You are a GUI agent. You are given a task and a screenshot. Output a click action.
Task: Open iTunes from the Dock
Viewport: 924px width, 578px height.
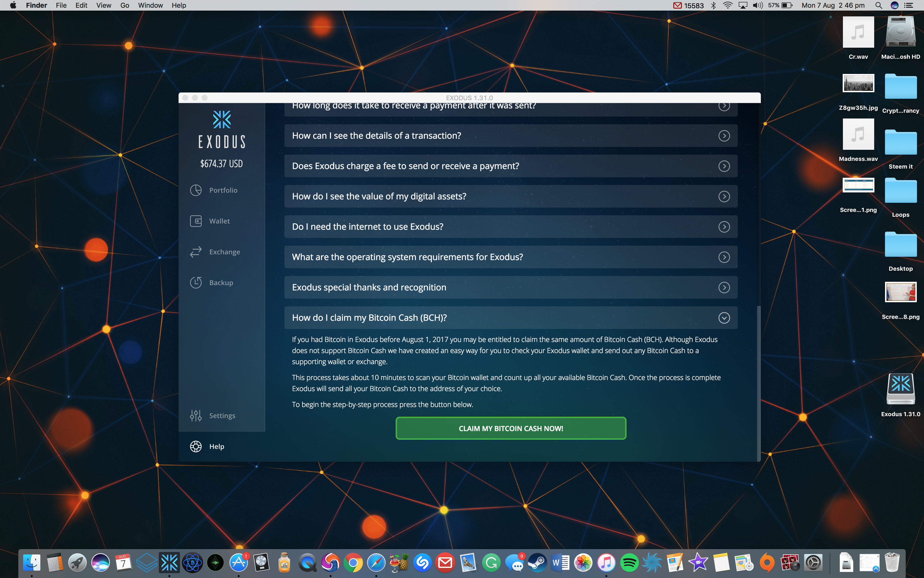(x=606, y=562)
